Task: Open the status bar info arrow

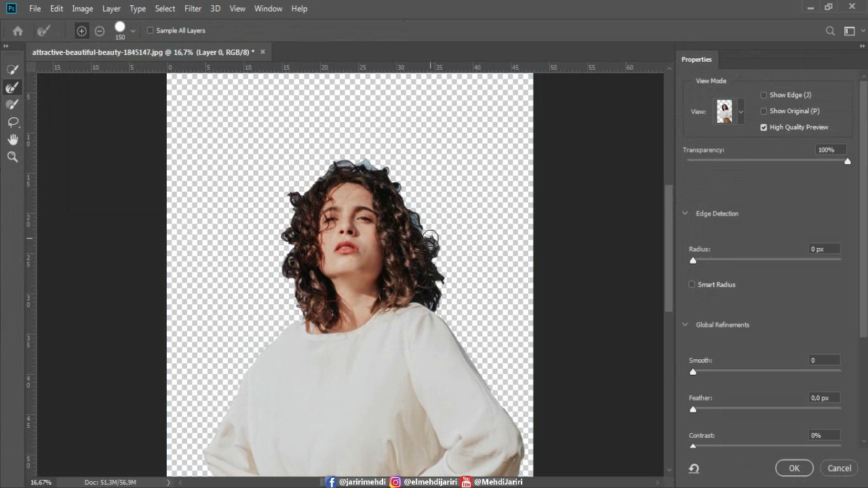Action: (169, 482)
